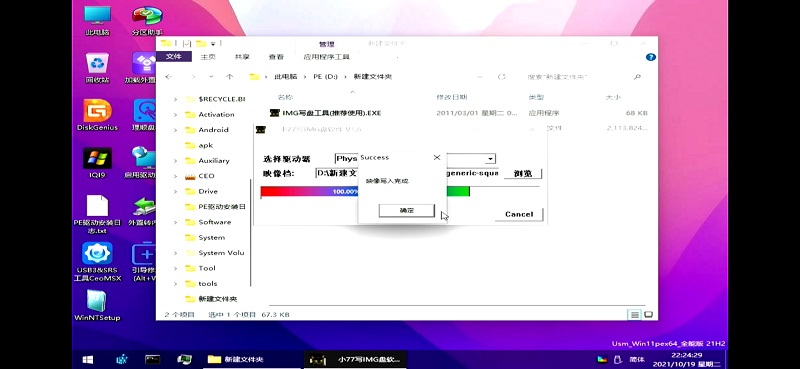The width and height of the screenshot is (800, 369).
Task: Click the 100% progress bar
Action: point(365,192)
